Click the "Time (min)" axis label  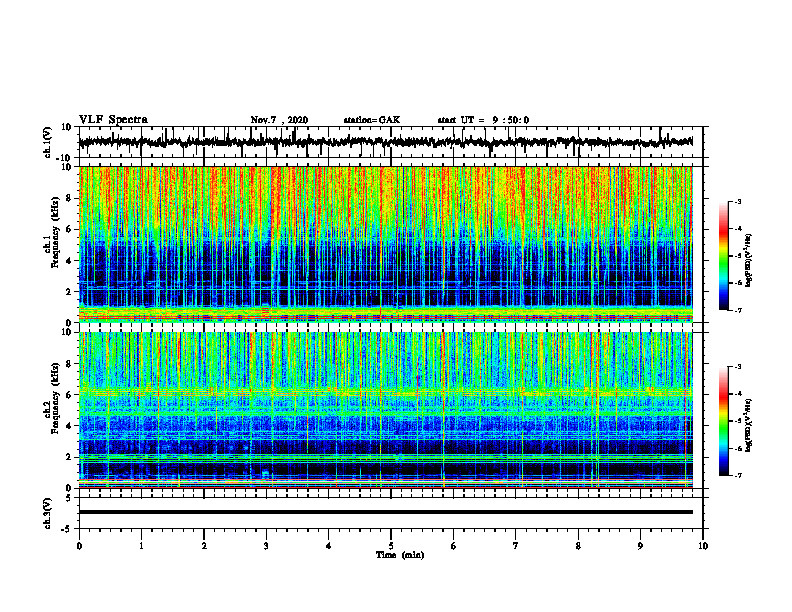400,555
